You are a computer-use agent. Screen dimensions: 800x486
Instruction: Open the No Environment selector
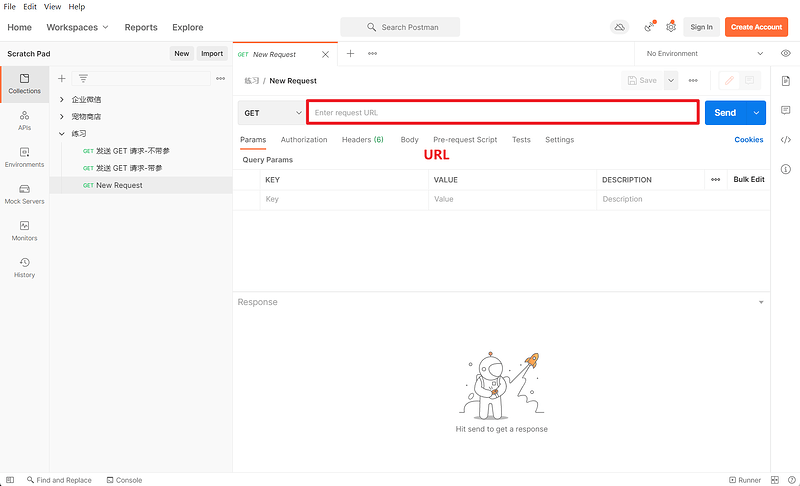[705, 54]
